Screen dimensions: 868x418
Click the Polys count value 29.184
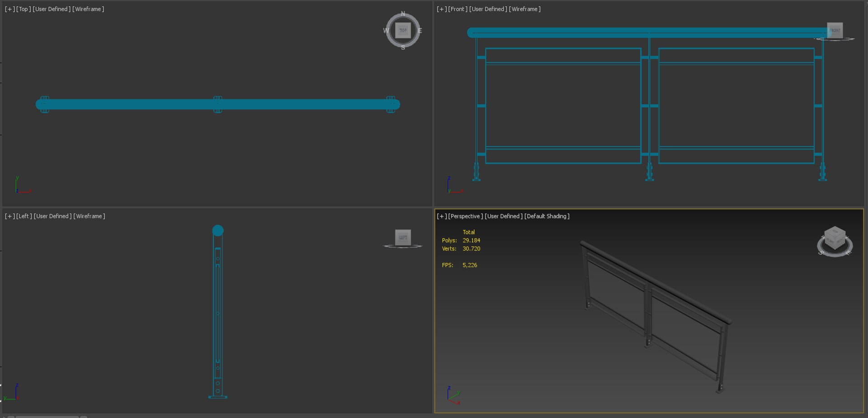(471, 241)
